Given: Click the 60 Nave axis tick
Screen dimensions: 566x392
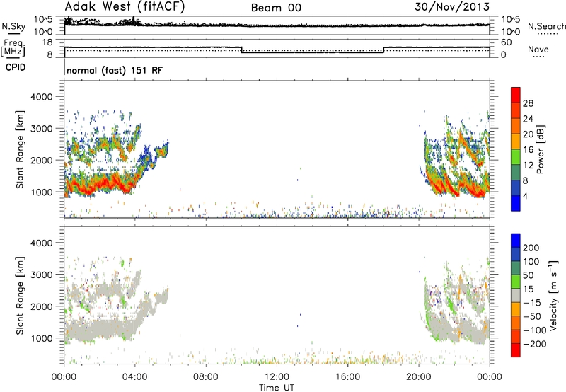Looking at the screenshot, I should pyautogui.click(x=506, y=42).
